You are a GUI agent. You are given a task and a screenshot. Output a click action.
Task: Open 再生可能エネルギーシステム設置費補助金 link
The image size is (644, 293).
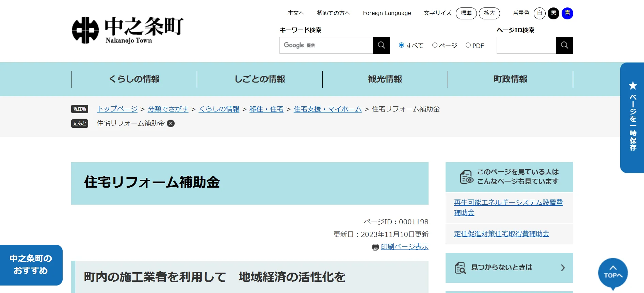pyautogui.click(x=508, y=208)
